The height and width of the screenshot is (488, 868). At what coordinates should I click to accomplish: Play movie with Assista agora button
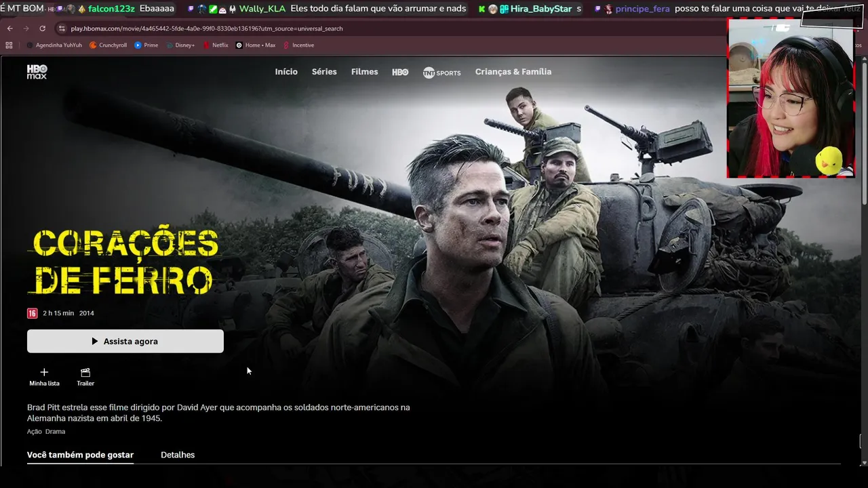coord(125,341)
